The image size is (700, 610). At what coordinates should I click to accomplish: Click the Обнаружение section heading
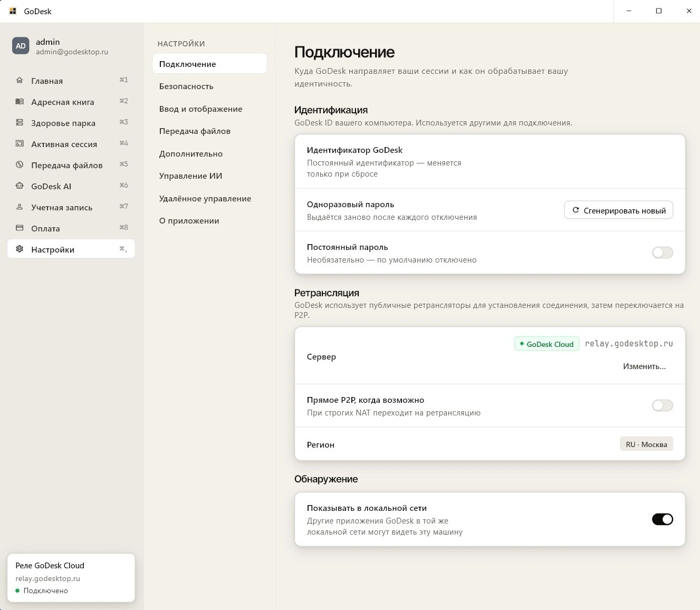[326, 479]
